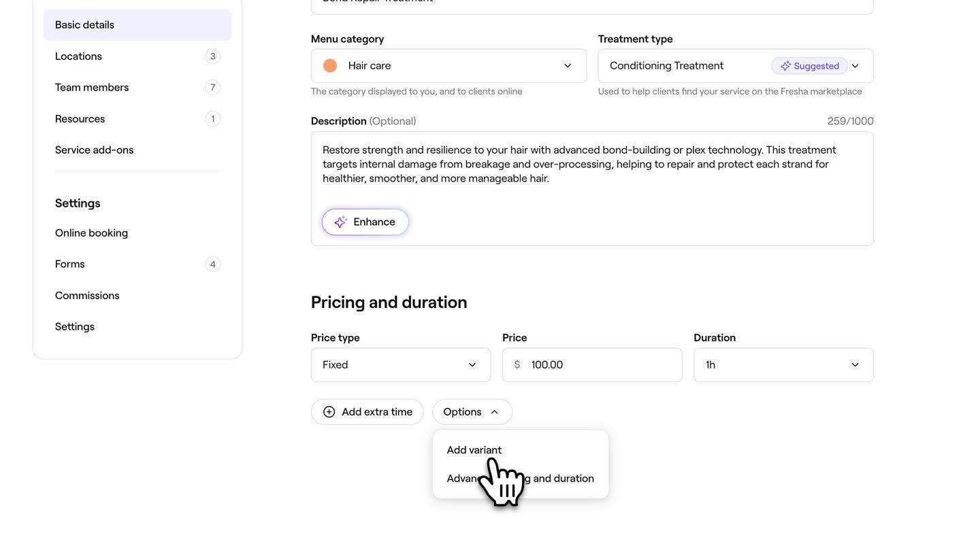Click the orange Hair care color dot
This screenshot has width=980, height=544.
click(330, 66)
